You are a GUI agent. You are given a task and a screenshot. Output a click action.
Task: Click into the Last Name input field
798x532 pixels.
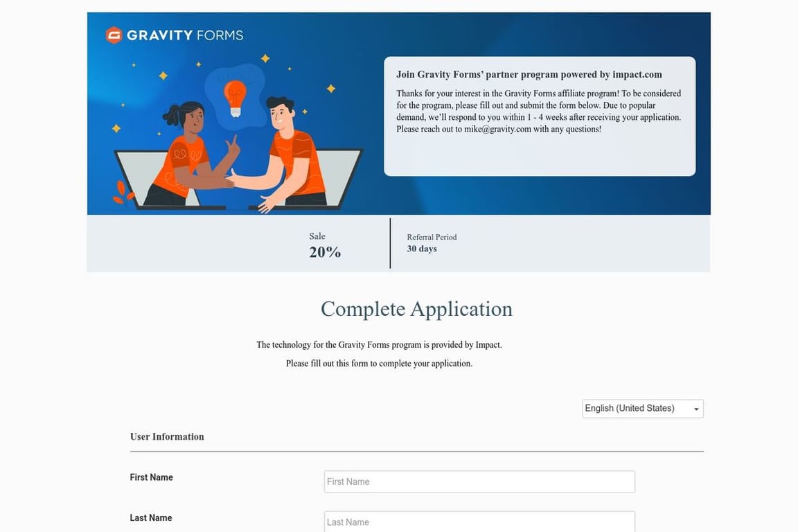click(479, 522)
